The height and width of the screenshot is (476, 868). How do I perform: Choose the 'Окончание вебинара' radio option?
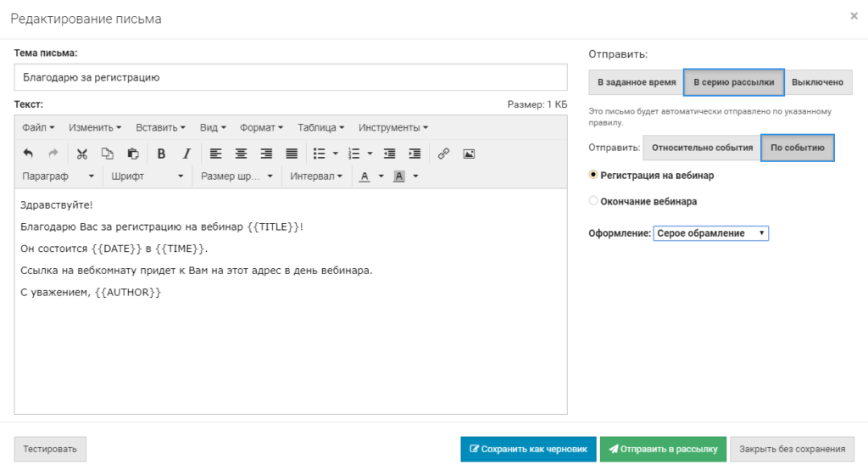pyautogui.click(x=593, y=201)
